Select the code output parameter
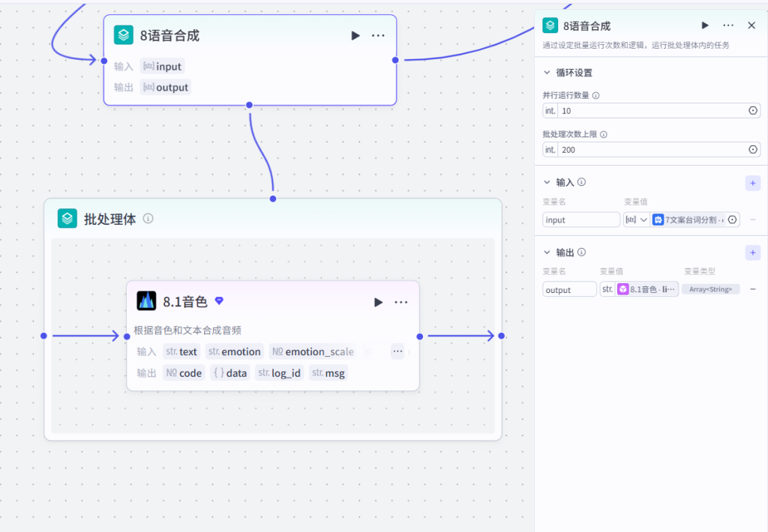 (184, 373)
